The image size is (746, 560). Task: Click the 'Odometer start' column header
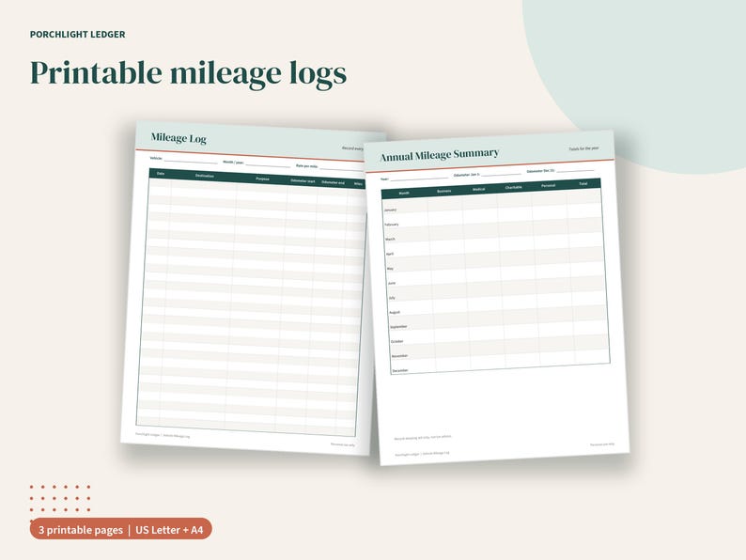point(303,180)
